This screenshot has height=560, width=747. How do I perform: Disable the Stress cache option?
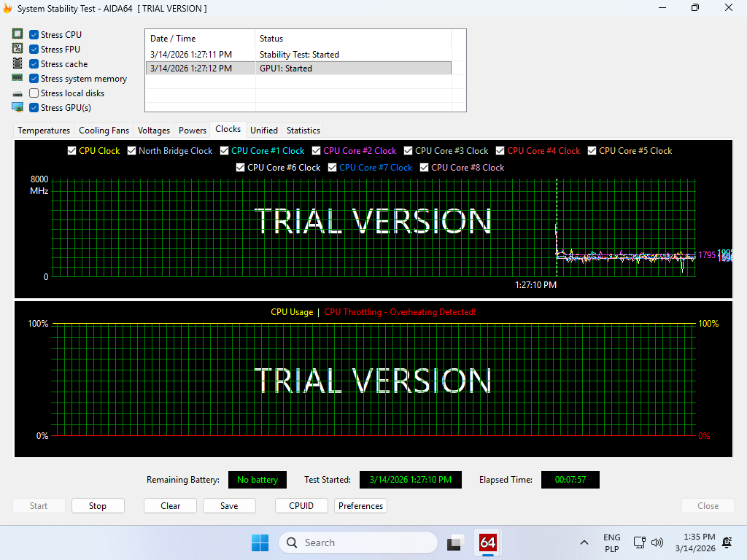coord(34,64)
